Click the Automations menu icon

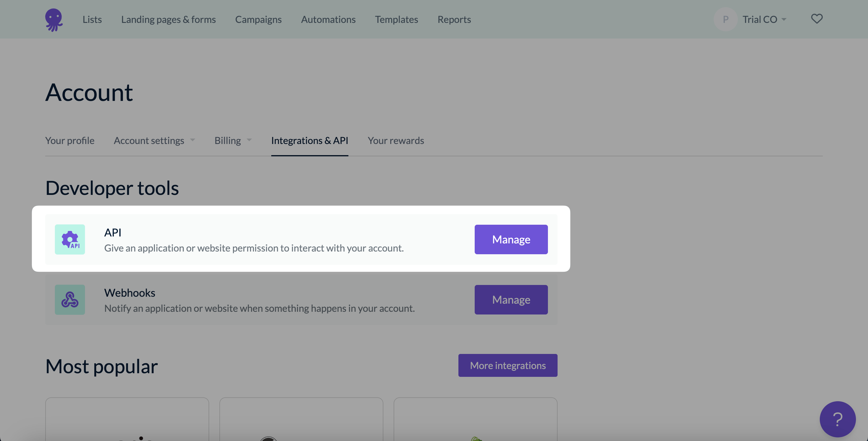[329, 19]
